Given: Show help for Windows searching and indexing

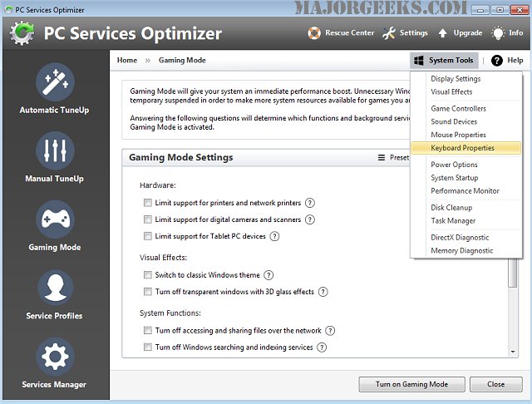Looking at the screenshot, I should [322, 347].
